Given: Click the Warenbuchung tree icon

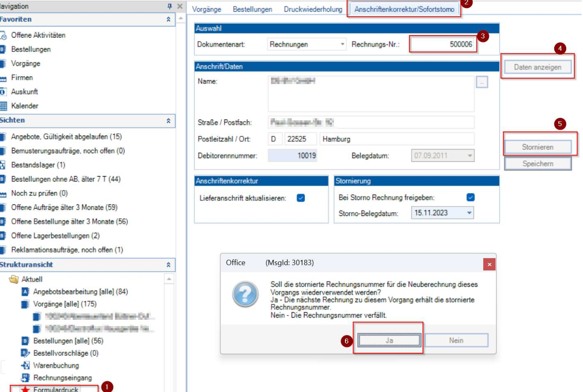Looking at the screenshot, I should [25, 365].
